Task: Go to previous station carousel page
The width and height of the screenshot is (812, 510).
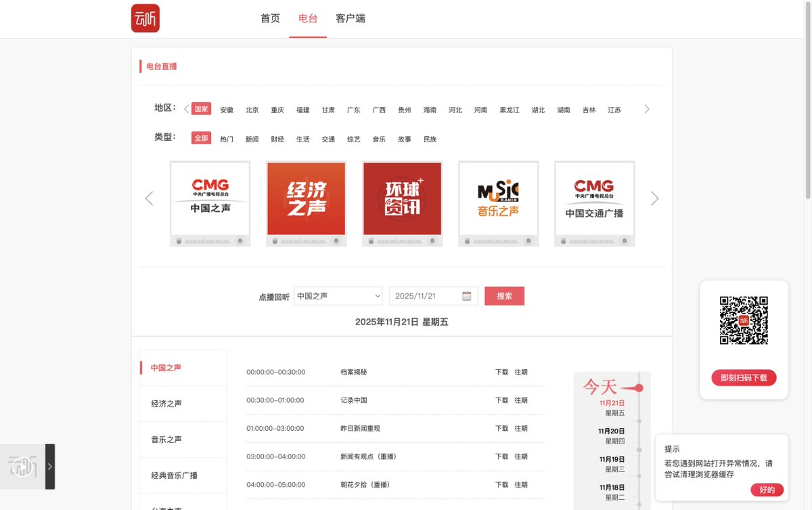Action: (150, 198)
